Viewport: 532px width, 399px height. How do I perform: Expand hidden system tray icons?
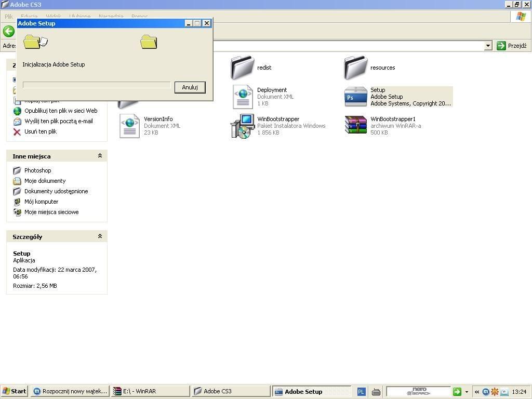click(476, 391)
